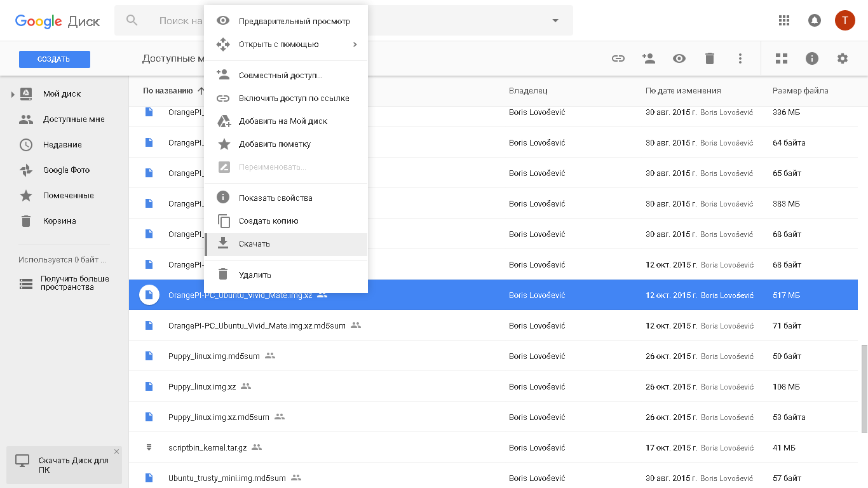Click the 41 МБ size cell
Image resolution: width=868 pixels, height=488 pixels.
coord(784,447)
